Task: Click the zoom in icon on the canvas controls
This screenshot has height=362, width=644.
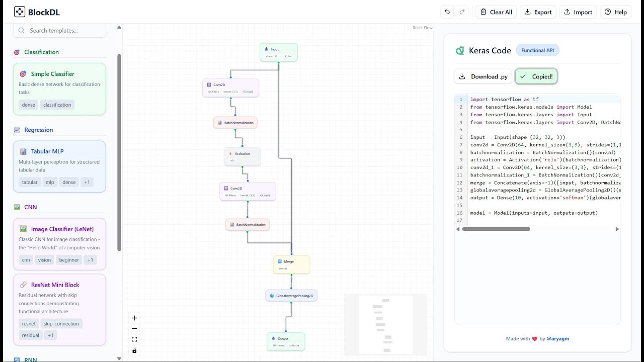Action: pos(134,318)
